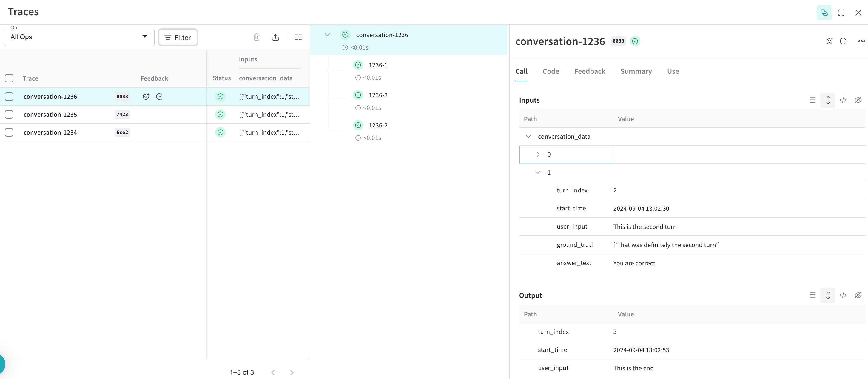Collapse Inputs rows with list icon
The image size is (868, 379).
click(x=813, y=100)
